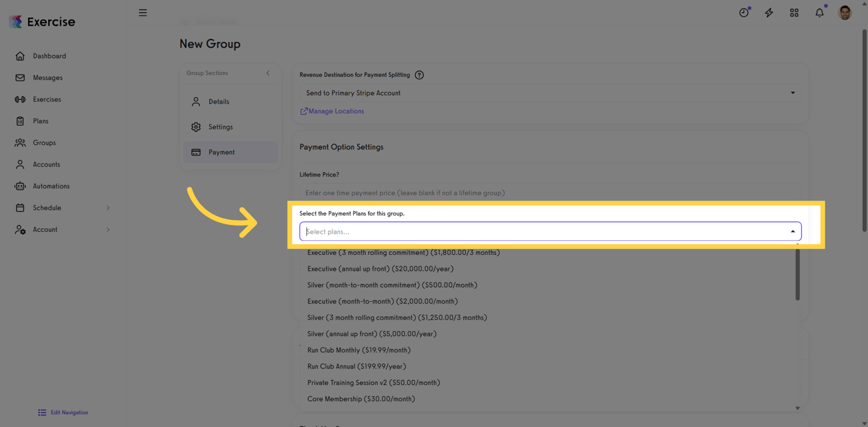Click Edit Navigation at the bottom left
Image resolution: width=868 pixels, height=427 pixels.
[63, 412]
